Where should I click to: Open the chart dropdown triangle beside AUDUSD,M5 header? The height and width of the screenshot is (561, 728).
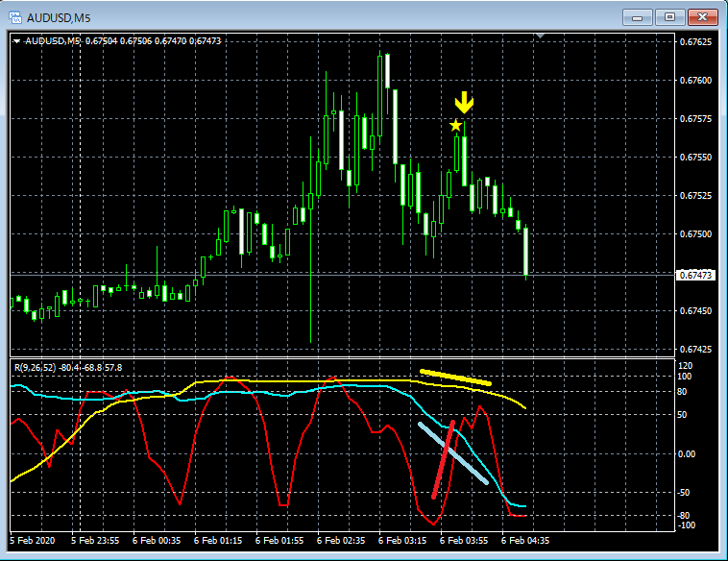16,41
